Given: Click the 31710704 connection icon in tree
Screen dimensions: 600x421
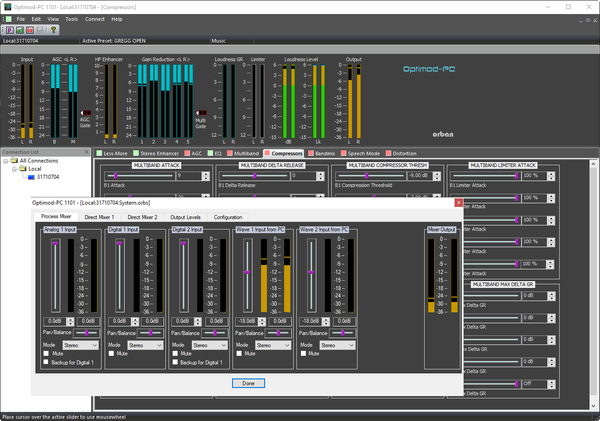Looking at the screenshot, I should [x=30, y=177].
